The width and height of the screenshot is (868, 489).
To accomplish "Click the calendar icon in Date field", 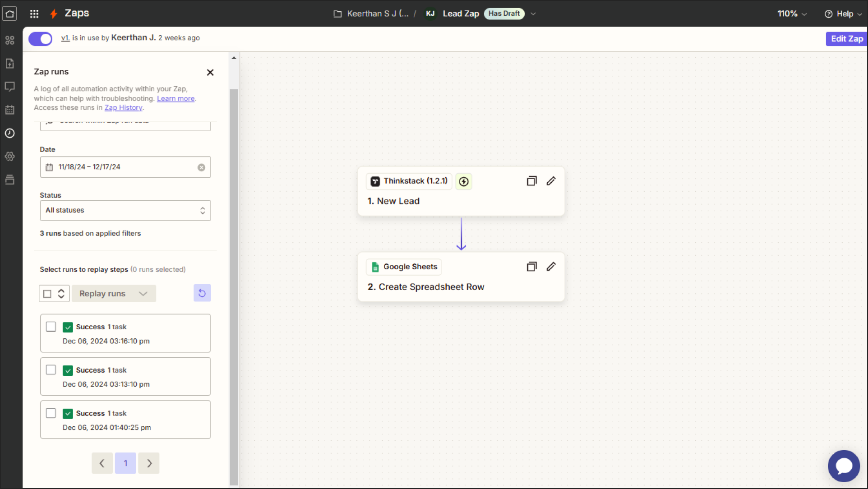I will (49, 167).
